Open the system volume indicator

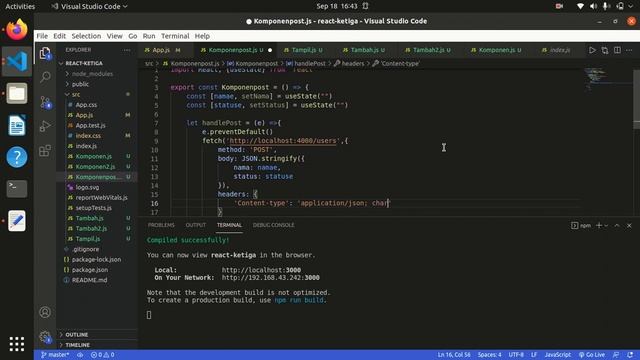coord(593,7)
